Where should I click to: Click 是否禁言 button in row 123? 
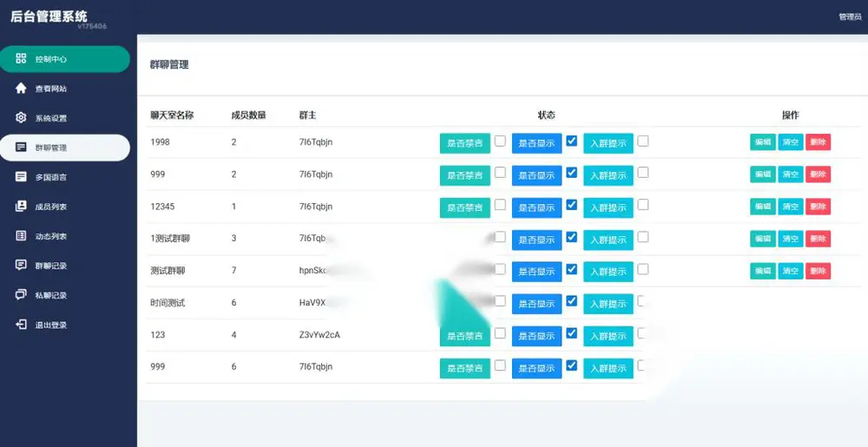(x=465, y=336)
